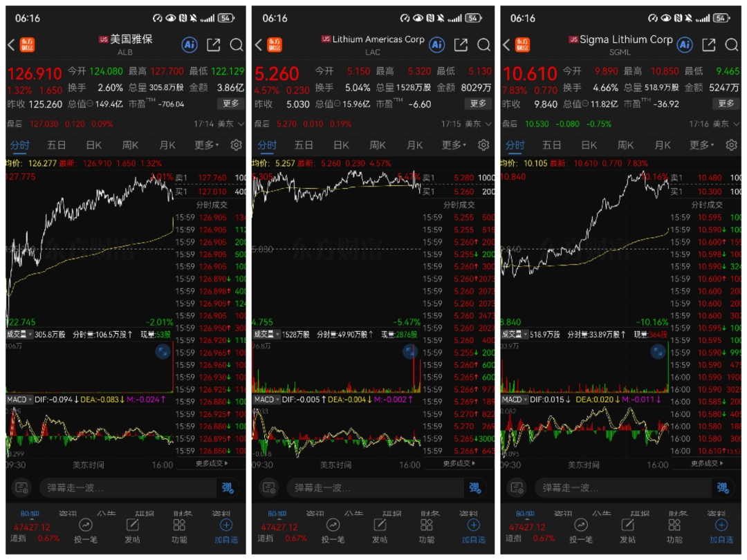This screenshot has width=747, height=560.
Task: Switch to 月K tab in ALB panel
Action: pyautogui.click(x=167, y=144)
